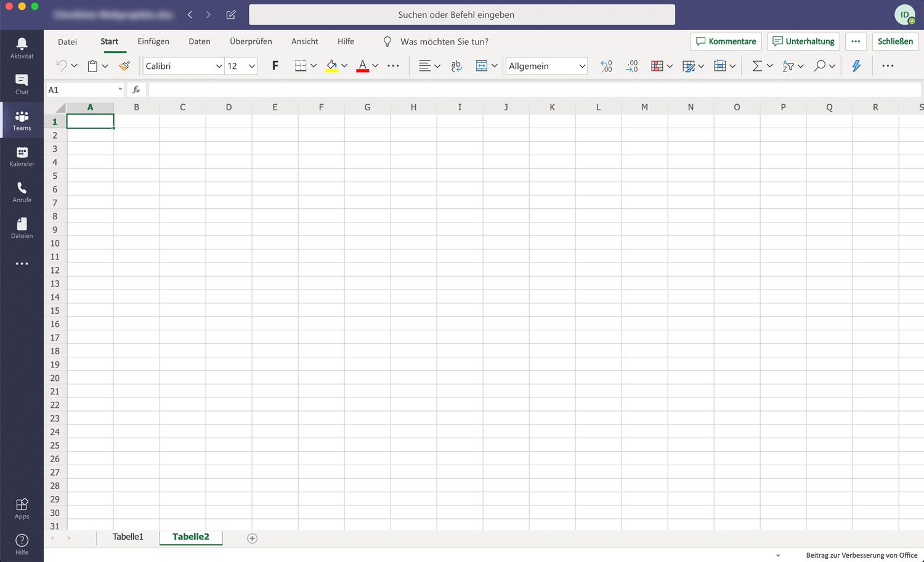
Task: Show more font options ellipsis
Action: [x=393, y=66]
